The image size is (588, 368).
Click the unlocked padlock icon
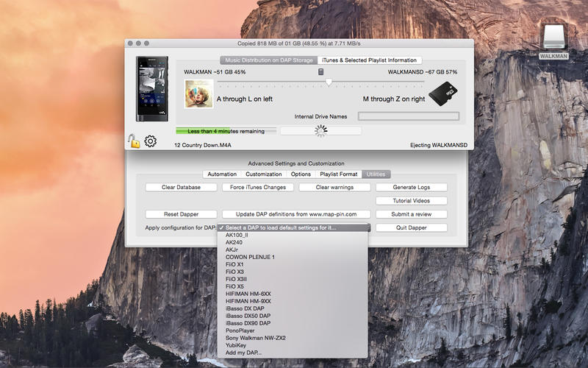tap(134, 141)
